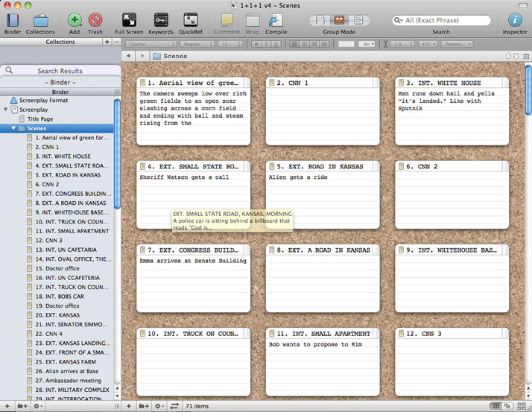Select Screenplay Format in binder
Image resolution: width=532 pixels, height=412 pixels.
(43, 101)
